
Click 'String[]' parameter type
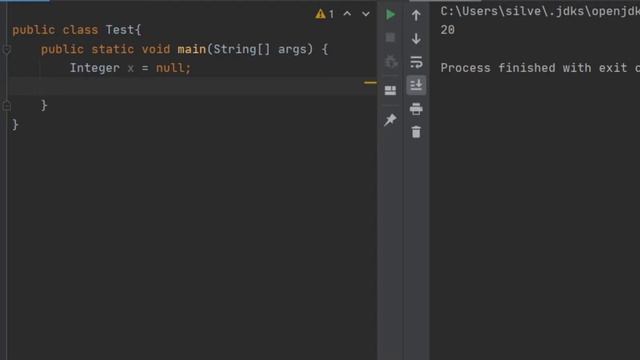click(242, 49)
